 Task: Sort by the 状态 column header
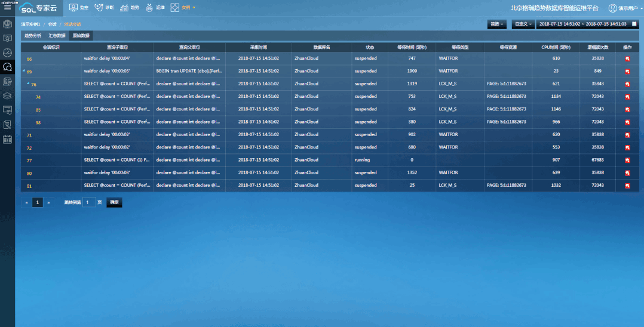[x=370, y=47]
